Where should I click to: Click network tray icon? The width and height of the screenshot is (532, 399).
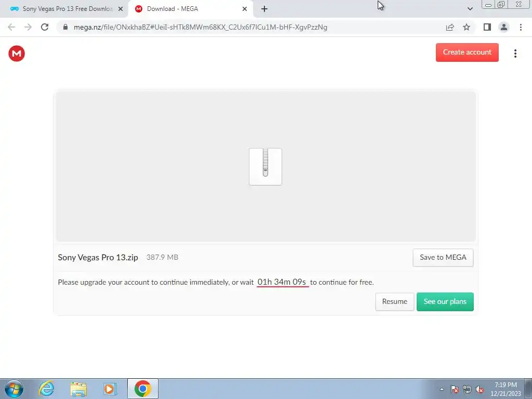[467, 389]
